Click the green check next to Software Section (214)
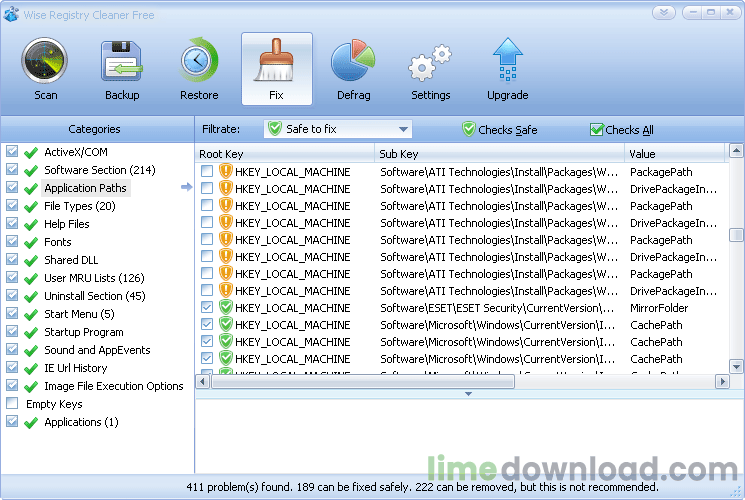Viewport: 745px width, 500px height. [31, 171]
